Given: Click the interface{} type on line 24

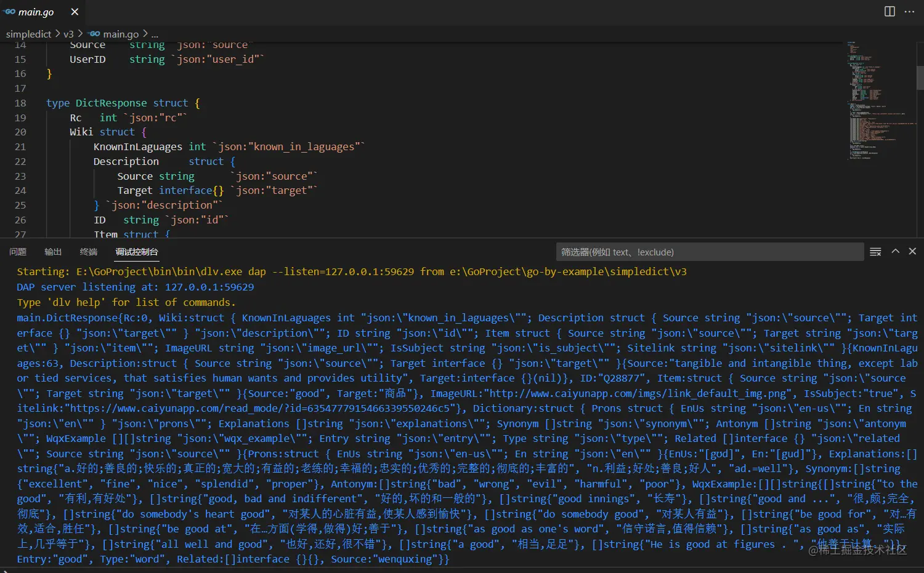Looking at the screenshot, I should click(192, 190).
